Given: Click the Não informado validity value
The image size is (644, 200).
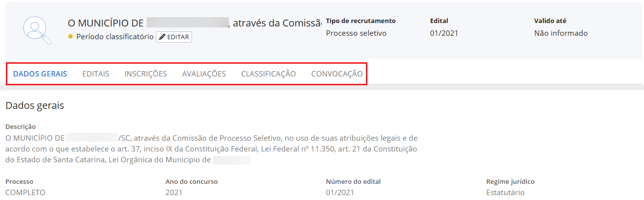Looking at the screenshot, I should pos(560,33).
